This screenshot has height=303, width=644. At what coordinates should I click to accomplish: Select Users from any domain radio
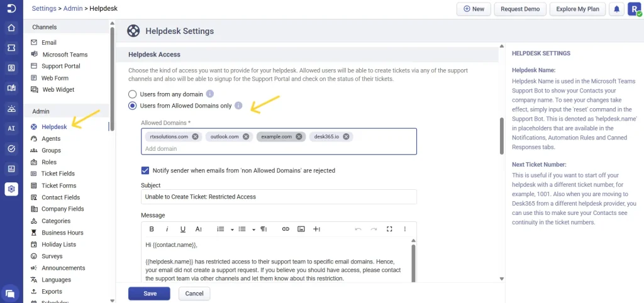[x=132, y=94]
